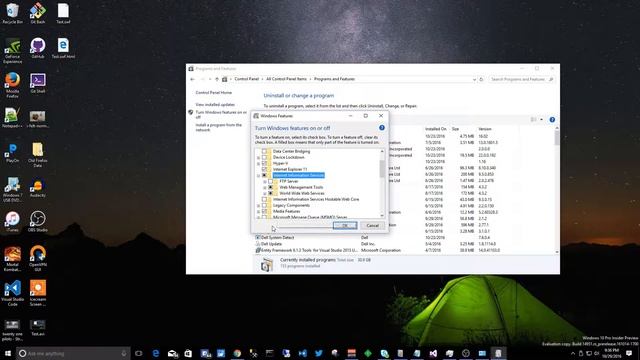Viewport: 640px width, 360px height.
Task: Open View installed updates link
Action: pyautogui.click(x=215, y=104)
